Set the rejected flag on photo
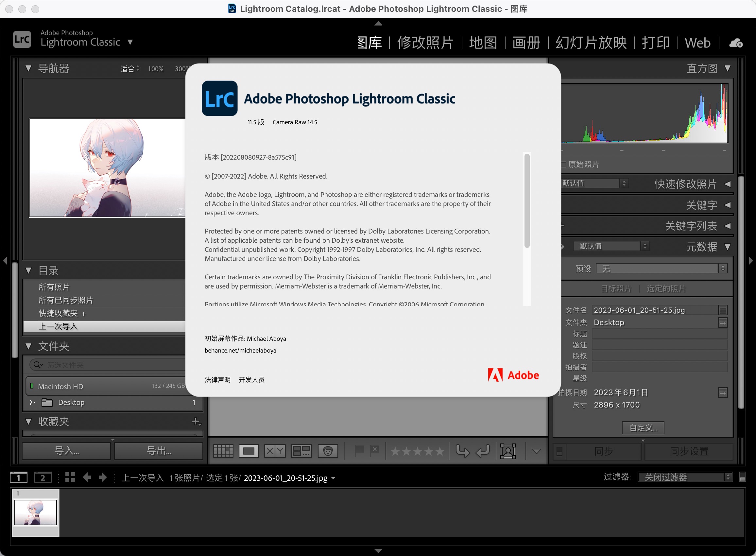This screenshot has width=756, height=556. click(x=374, y=451)
